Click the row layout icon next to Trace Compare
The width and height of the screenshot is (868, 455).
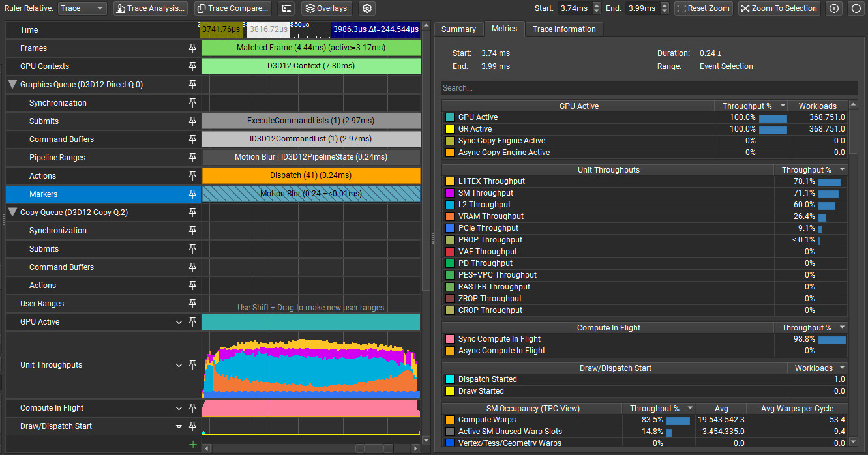tap(286, 8)
